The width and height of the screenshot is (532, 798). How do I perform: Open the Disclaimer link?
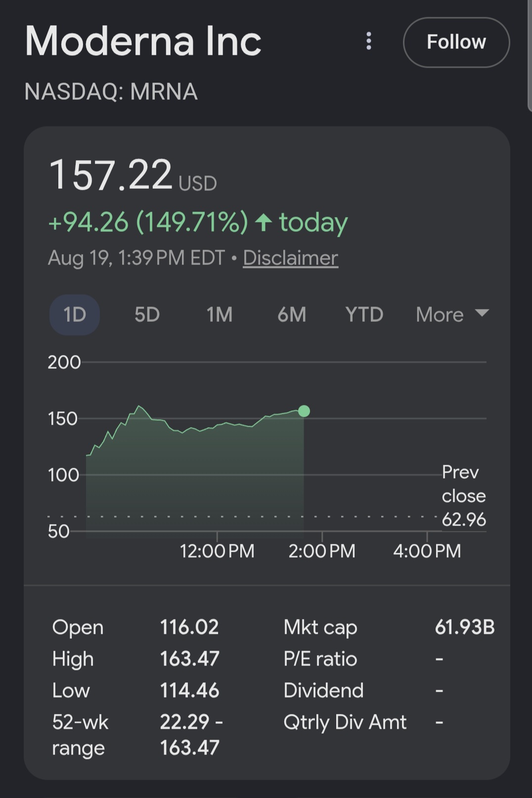(x=291, y=258)
